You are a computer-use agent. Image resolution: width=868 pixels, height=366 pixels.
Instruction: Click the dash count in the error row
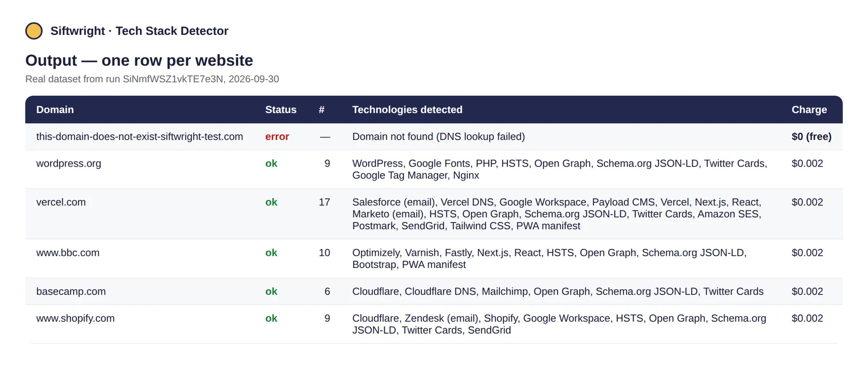tap(325, 137)
